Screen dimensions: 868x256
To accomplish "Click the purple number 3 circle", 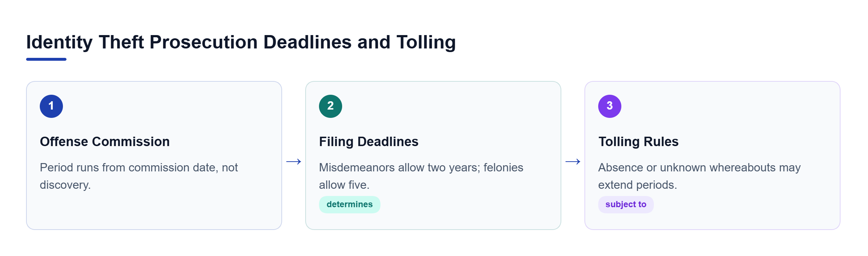I will pyautogui.click(x=610, y=106).
